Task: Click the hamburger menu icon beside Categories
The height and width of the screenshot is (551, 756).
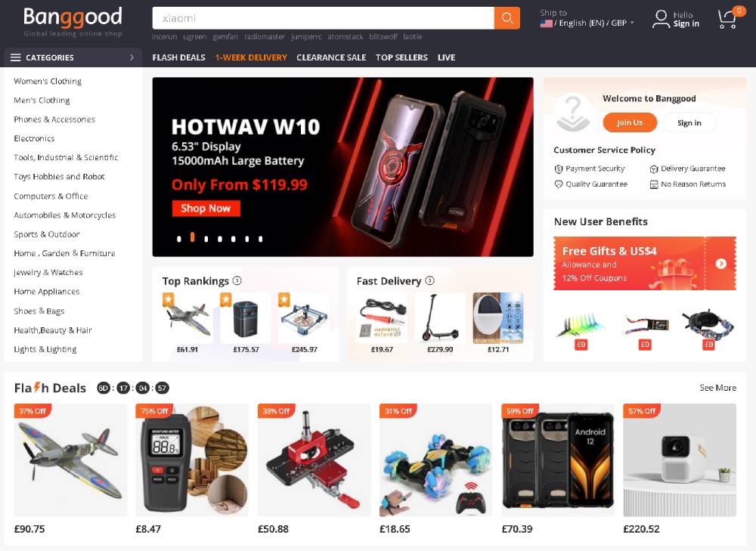Action: 15,57
